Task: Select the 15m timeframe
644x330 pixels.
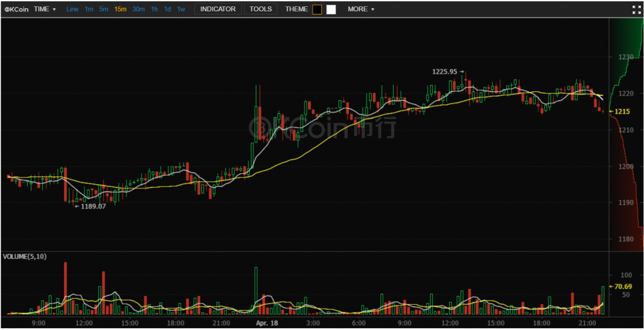Action: point(120,9)
